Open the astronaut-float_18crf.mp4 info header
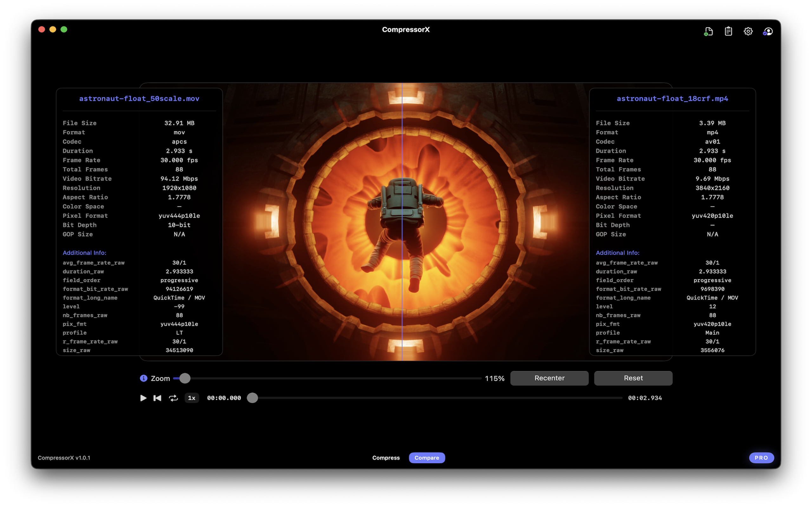The height and width of the screenshot is (507, 812). [x=672, y=98]
